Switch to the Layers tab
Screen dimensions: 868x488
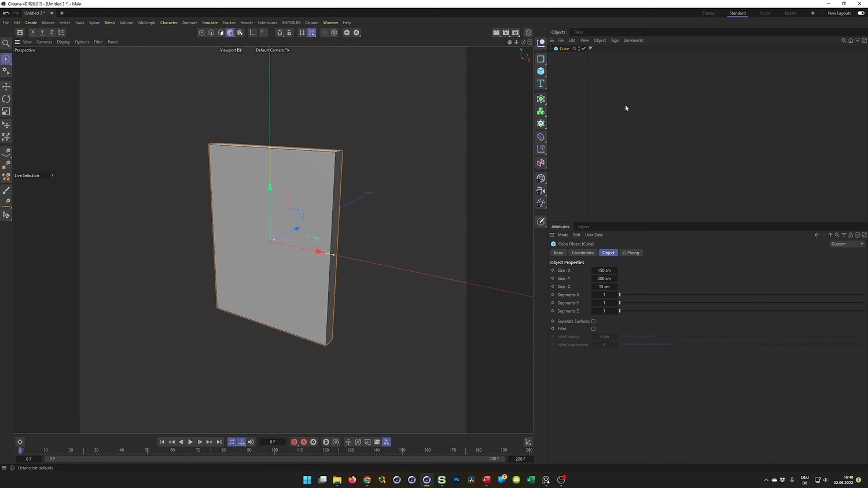tap(583, 227)
